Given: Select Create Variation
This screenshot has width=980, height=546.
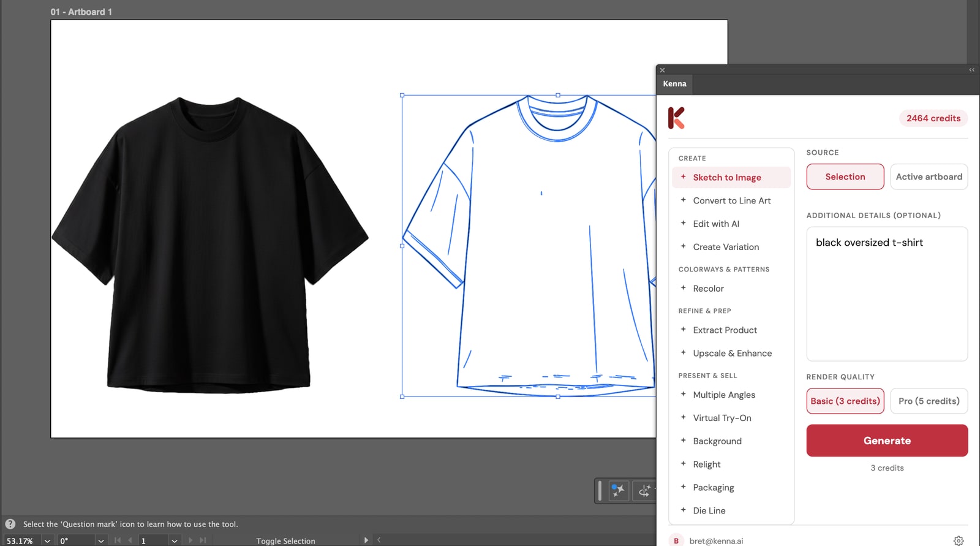Looking at the screenshot, I should pyautogui.click(x=731, y=247).
